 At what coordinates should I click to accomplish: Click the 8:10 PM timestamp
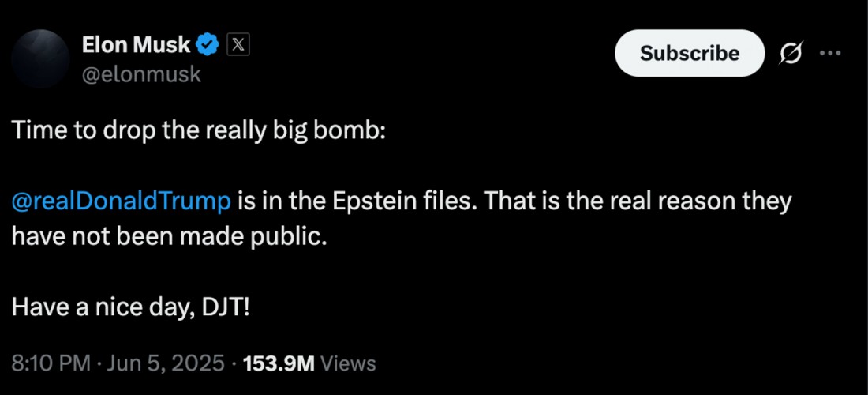tap(51, 363)
